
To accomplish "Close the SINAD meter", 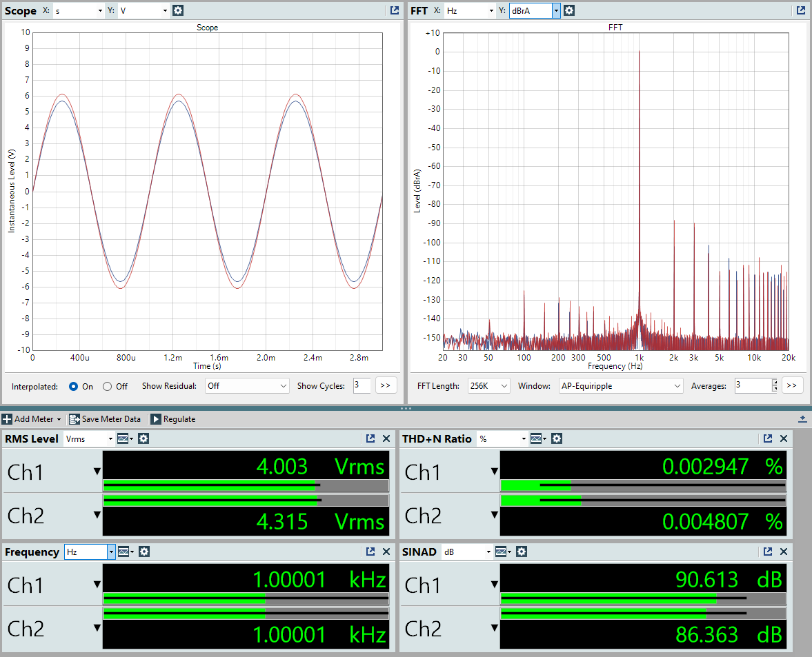I will [784, 552].
